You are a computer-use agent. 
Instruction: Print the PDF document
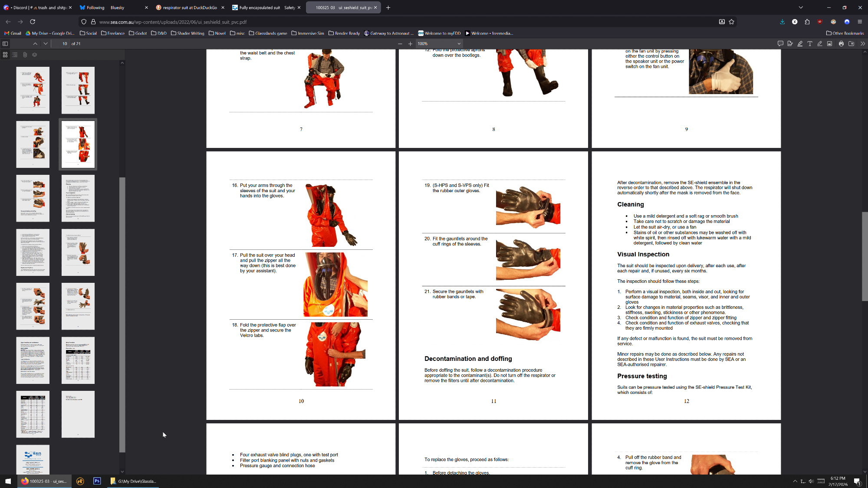point(841,43)
